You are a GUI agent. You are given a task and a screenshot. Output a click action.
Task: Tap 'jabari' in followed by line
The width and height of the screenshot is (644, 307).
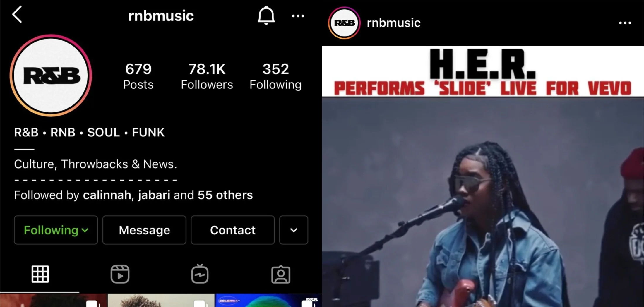tap(154, 195)
